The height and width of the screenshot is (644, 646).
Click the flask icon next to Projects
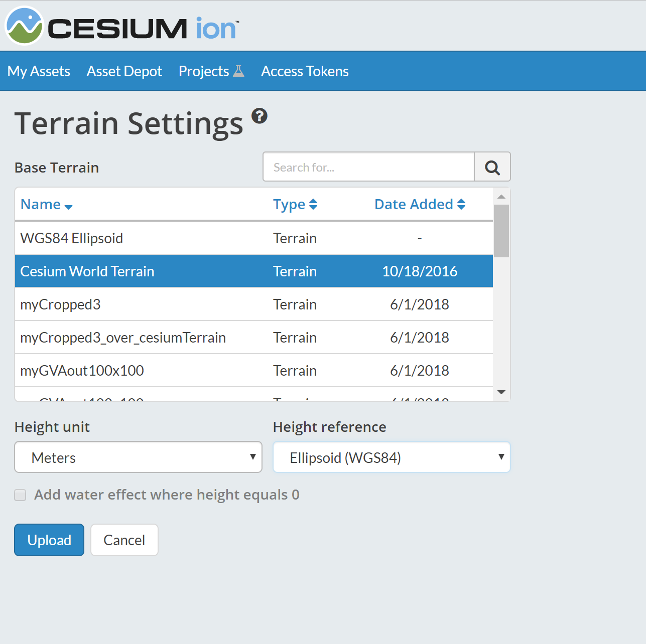pos(239,71)
